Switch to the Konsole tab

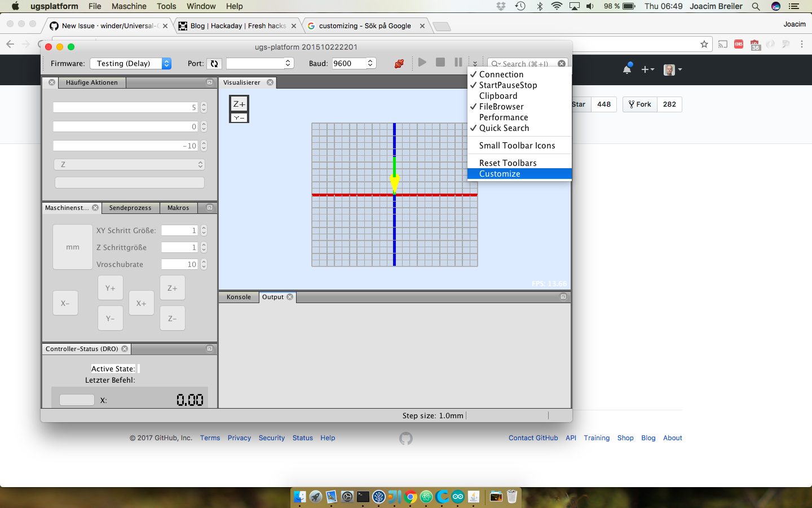[239, 297]
